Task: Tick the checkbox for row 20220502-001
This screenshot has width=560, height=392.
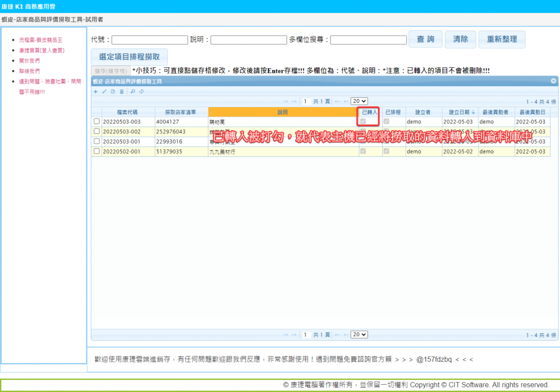Action: [x=96, y=151]
